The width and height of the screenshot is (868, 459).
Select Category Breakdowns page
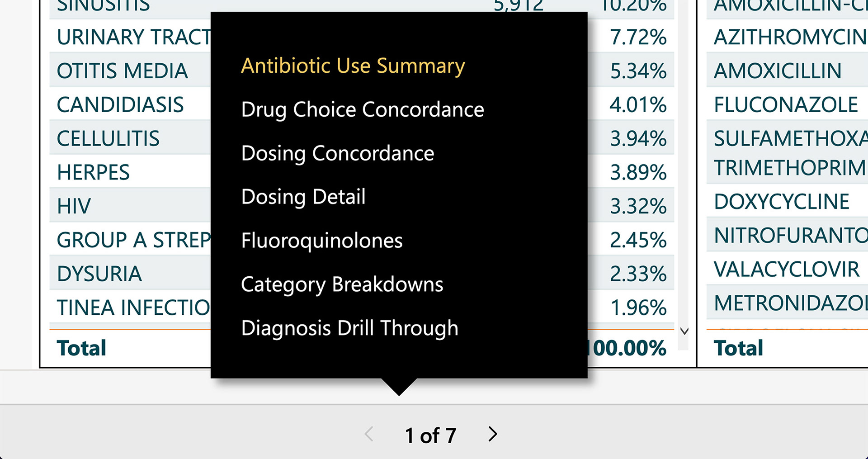[342, 285]
